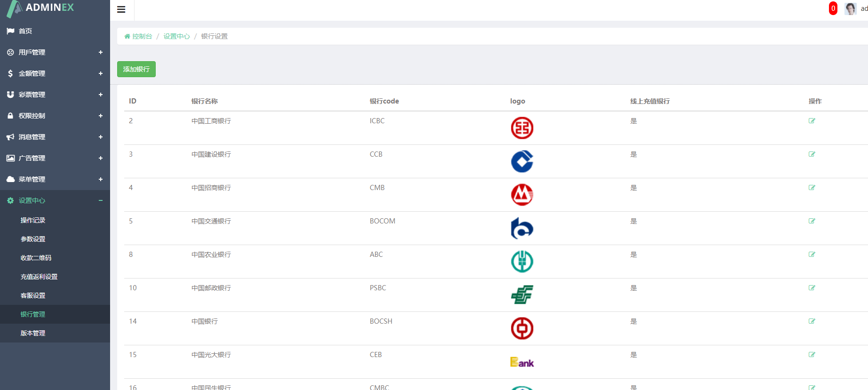Screen dimensions: 868x390
Task: Expand the 用户管理 sidebar menu
Action: tap(55, 52)
